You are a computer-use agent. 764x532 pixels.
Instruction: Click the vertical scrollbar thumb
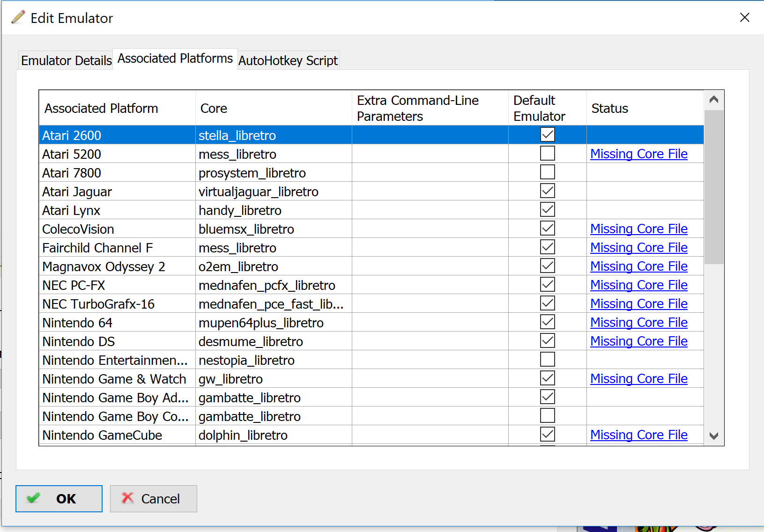click(714, 187)
